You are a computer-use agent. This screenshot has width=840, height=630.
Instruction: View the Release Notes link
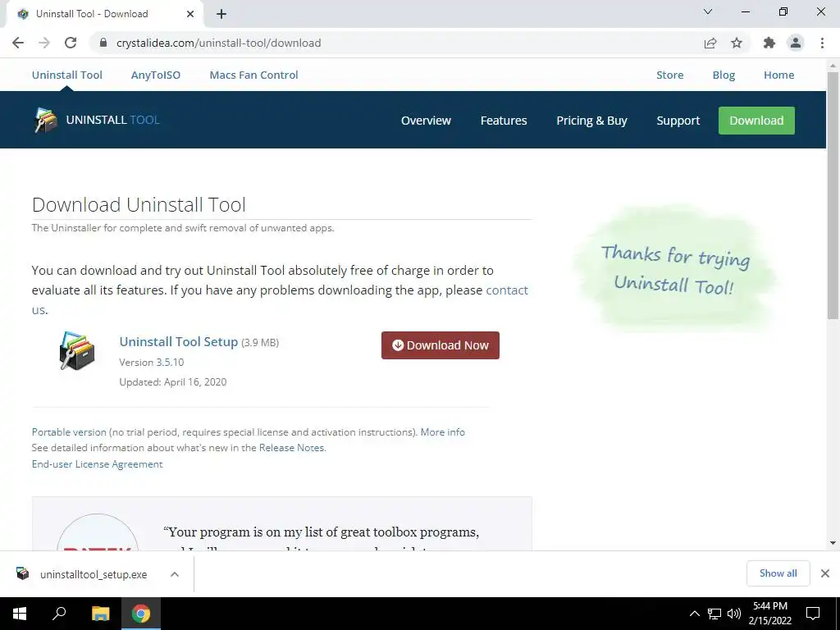(292, 447)
